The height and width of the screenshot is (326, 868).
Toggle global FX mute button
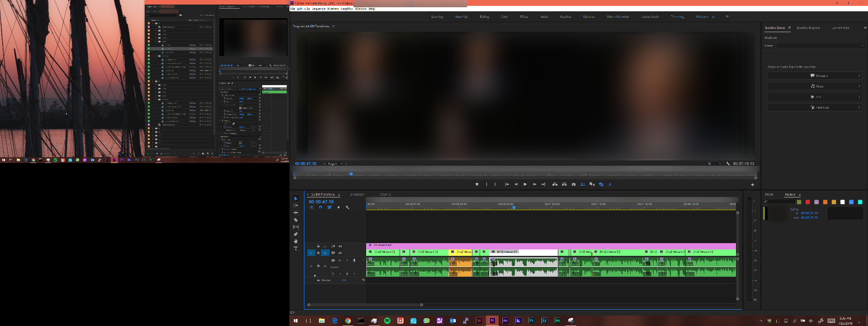[x=610, y=184]
